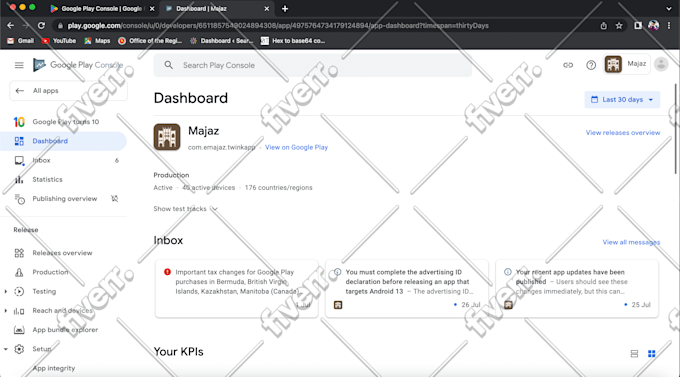Viewport: 680px width, 377px height.
Task: Open the tax changes inbox message
Action: point(236,288)
